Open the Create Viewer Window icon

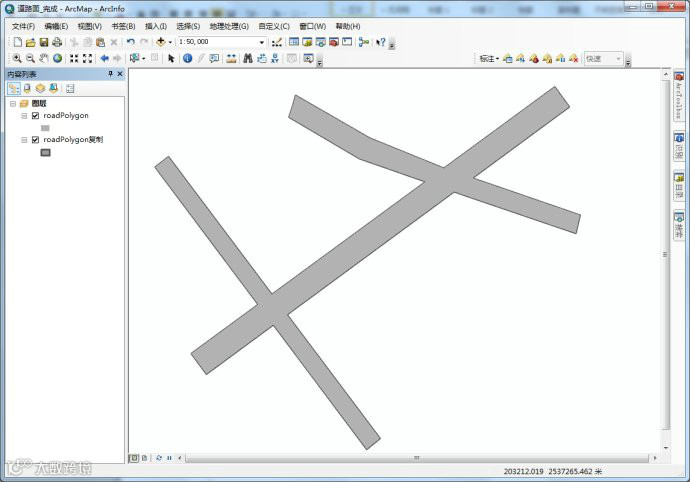click(x=308, y=58)
